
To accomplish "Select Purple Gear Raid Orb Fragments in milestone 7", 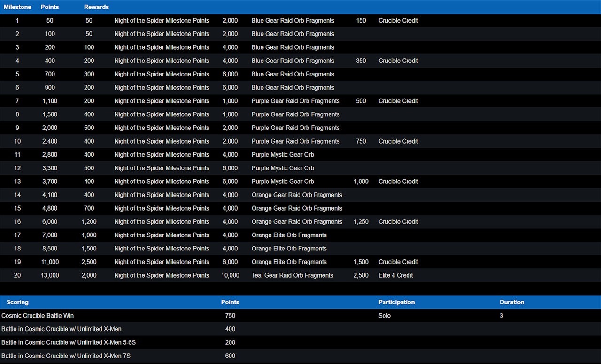I will pyautogui.click(x=296, y=101).
